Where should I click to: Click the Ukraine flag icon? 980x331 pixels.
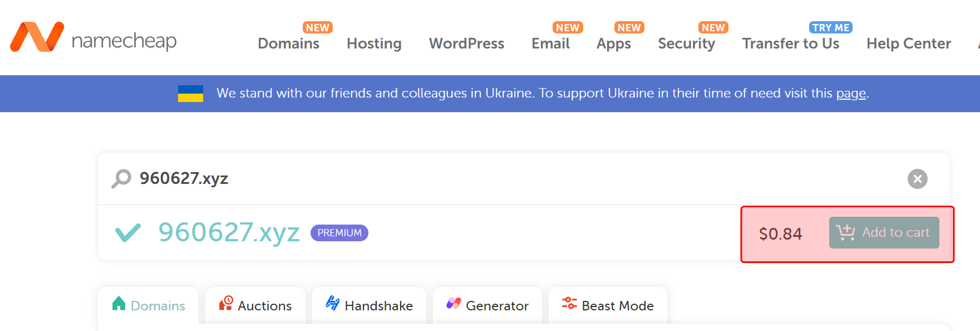[190, 94]
